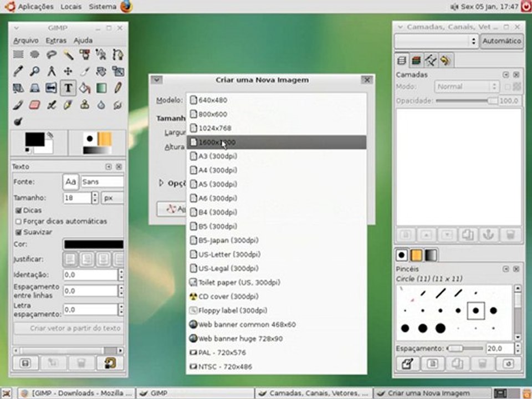Click the Identação value field
This screenshot has width=532, height=399.
[90, 275]
